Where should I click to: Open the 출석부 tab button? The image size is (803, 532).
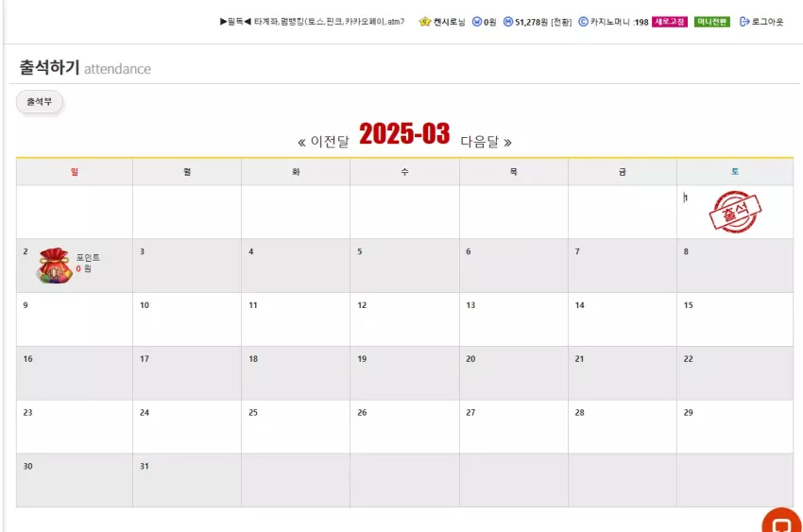click(x=40, y=102)
